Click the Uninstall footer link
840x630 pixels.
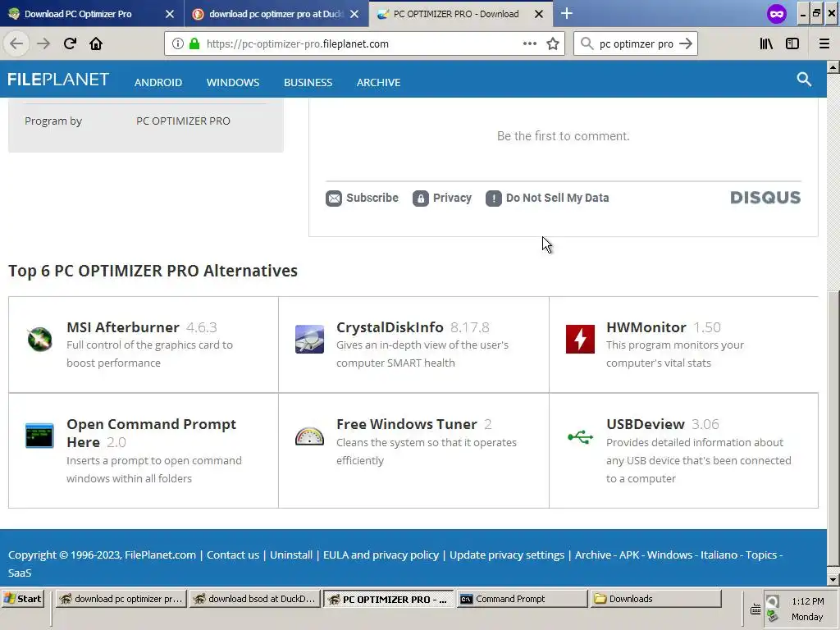pos(291,555)
